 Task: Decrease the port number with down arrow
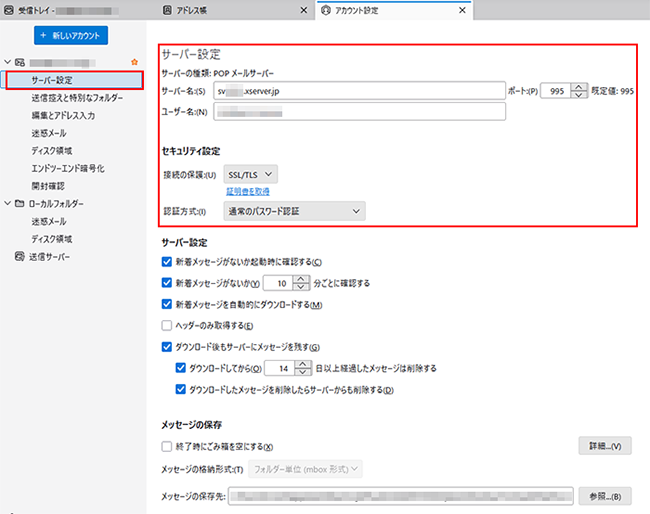[579, 95]
